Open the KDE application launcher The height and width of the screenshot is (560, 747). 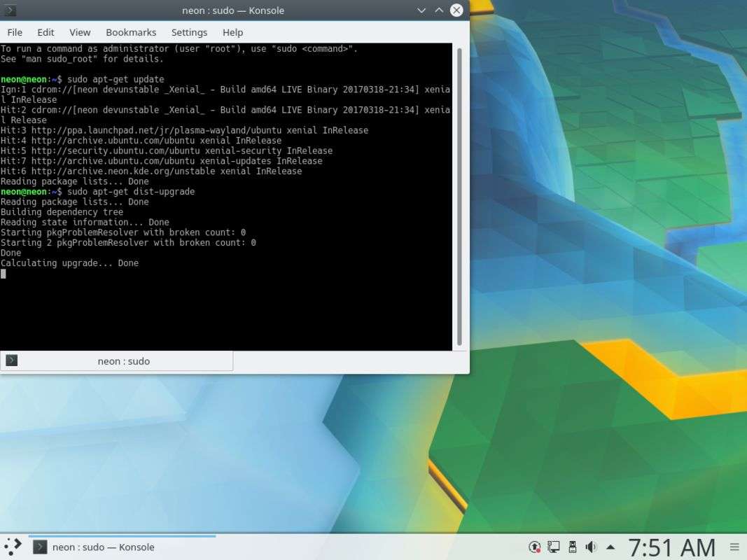[x=13, y=547]
